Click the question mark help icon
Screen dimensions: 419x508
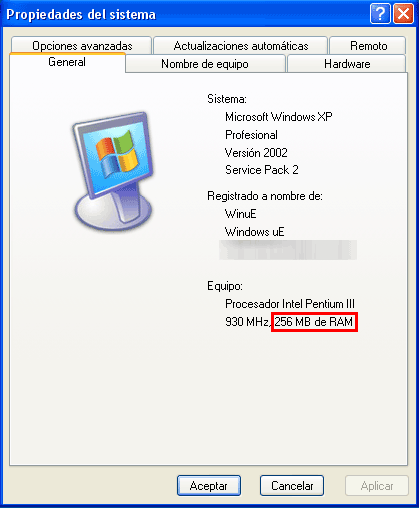380,14
